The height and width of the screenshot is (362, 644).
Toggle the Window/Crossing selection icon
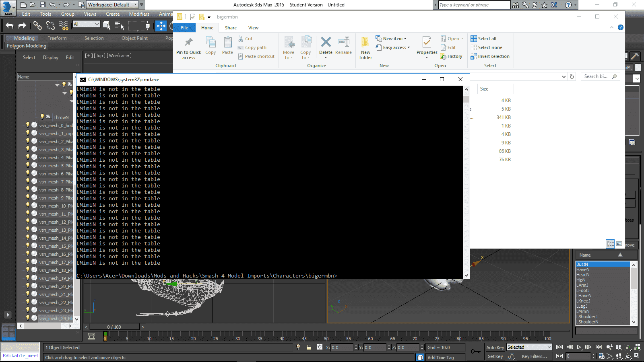pyautogui.click(x=145, y=26)
